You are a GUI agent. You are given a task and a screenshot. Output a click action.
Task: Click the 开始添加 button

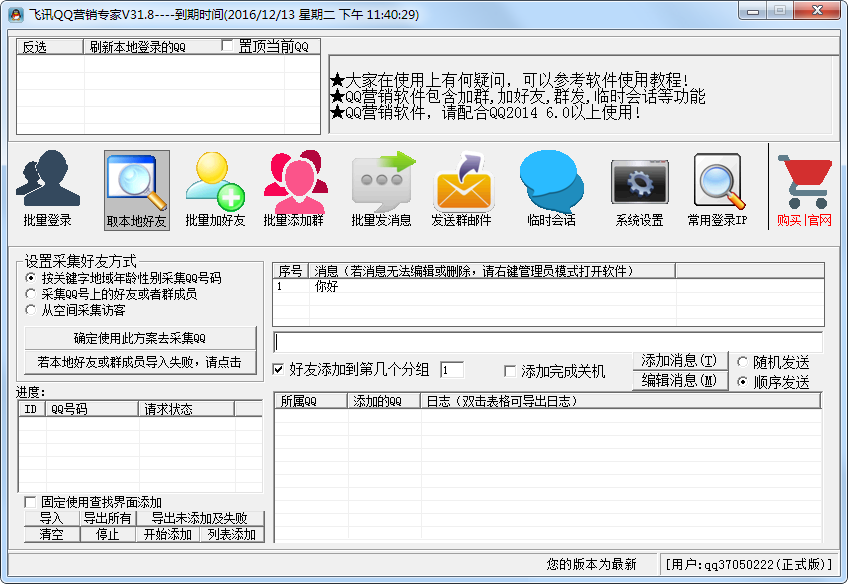167,534
